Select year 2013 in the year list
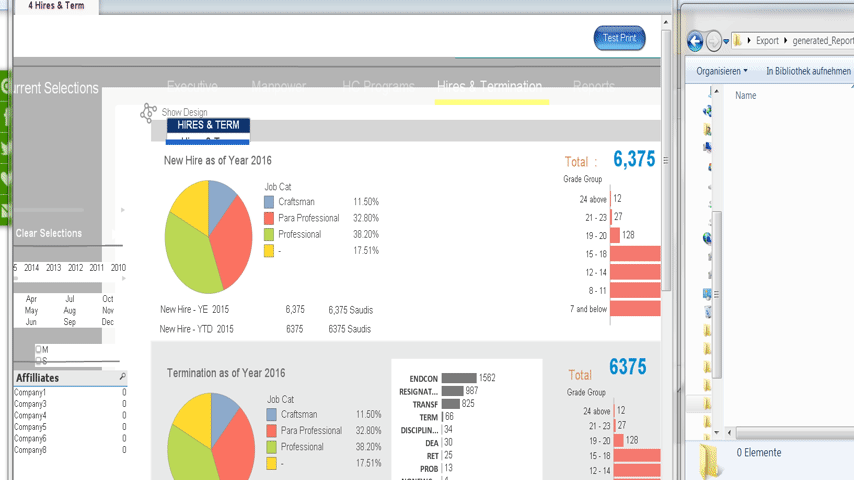Image resolution: width=854 pixels, height=480 pixels. click(53, 268)
